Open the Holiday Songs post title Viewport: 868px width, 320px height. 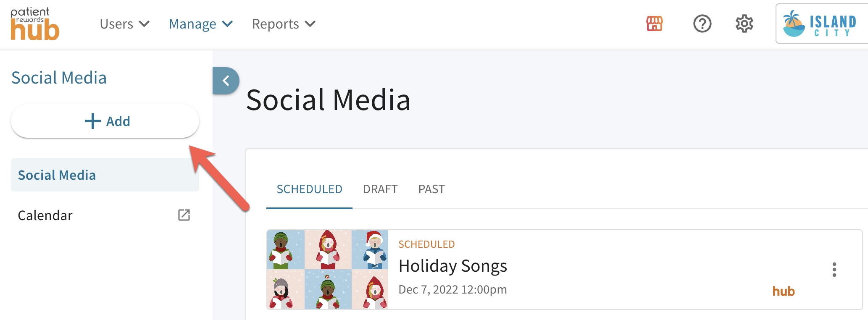pyautogui.click(x=453, y=266)
